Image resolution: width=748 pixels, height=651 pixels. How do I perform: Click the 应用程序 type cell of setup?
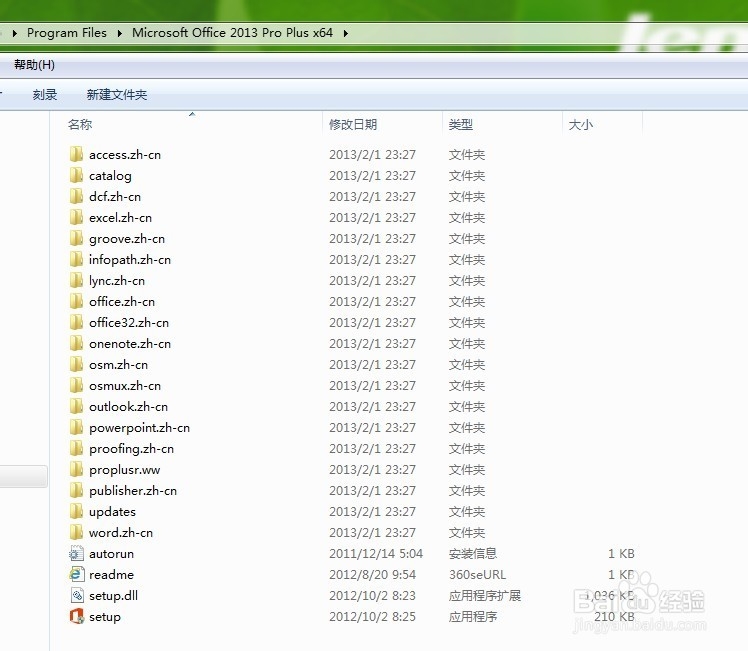[x=473, y=616]
